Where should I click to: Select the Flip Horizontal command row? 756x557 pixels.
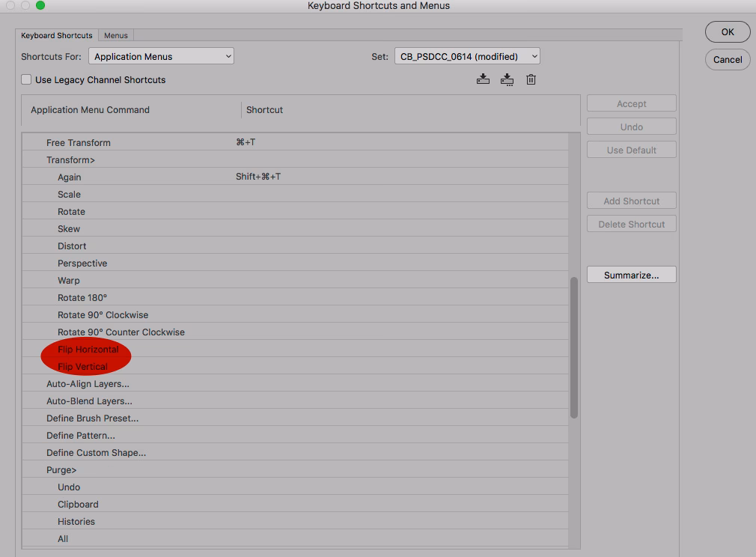click(88, 350)
